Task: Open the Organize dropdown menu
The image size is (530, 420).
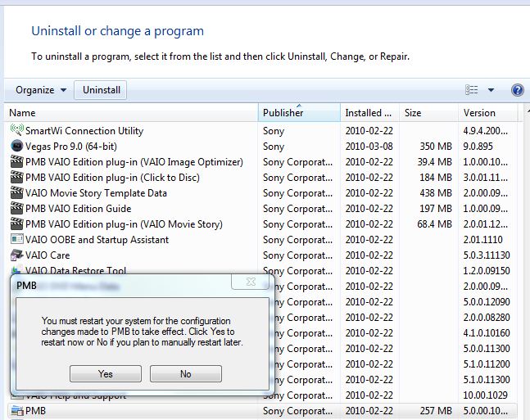Action: click(x=41, y=90)
